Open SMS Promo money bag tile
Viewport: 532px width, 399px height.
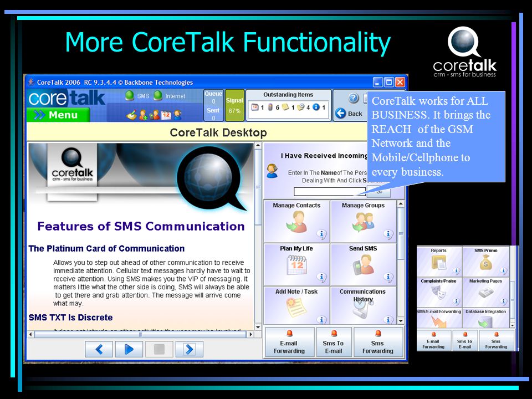486,262
